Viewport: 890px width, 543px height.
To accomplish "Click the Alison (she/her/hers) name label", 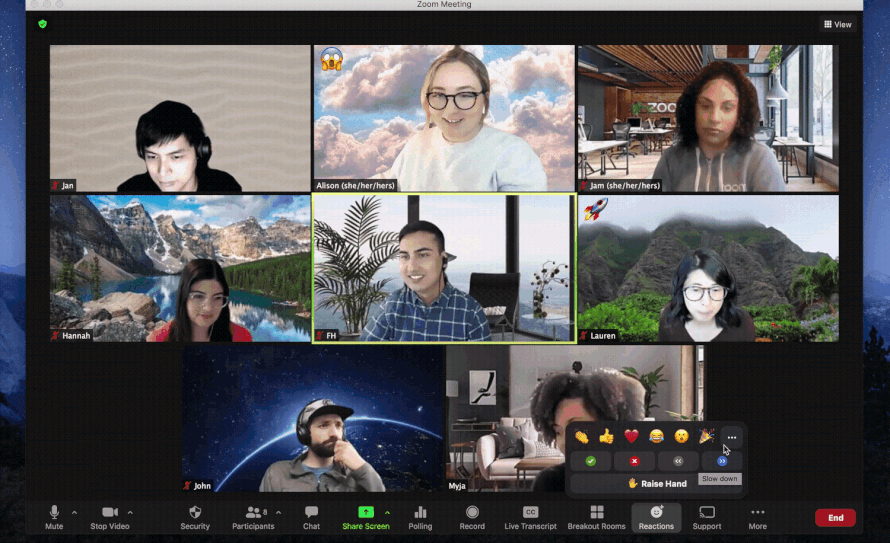I will 355,186.
